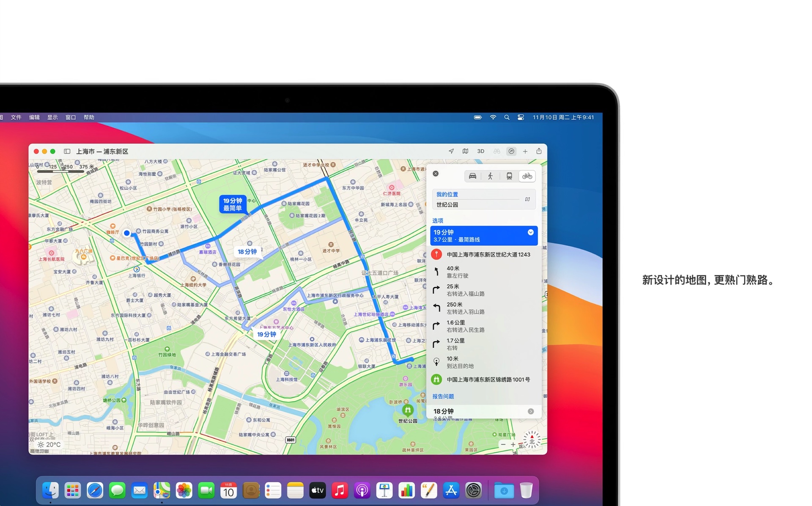Open the 窗口 menu
Image resolution: width=812 pixels, height=506 pixels.
[x=71, y=118]
